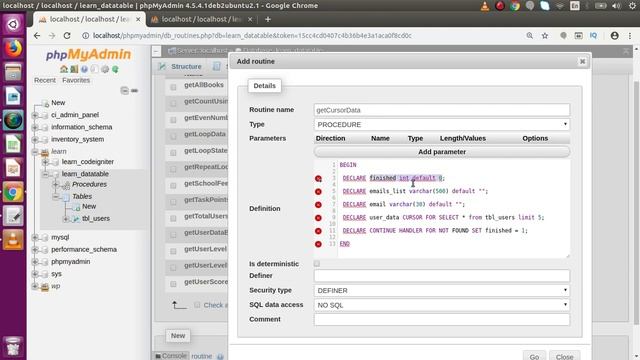Open navigation panel settings gear icon

tap(105, 69)
